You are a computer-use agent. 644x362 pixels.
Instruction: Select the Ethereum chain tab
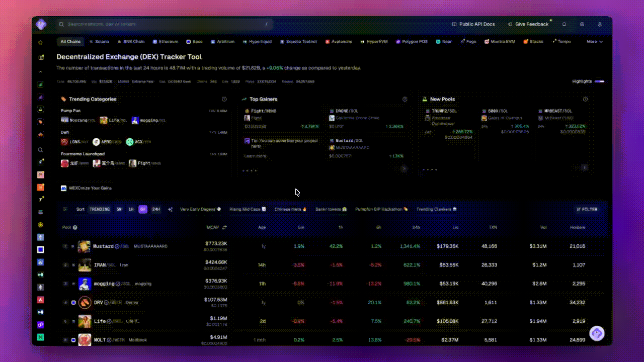(x=166, y=42)
